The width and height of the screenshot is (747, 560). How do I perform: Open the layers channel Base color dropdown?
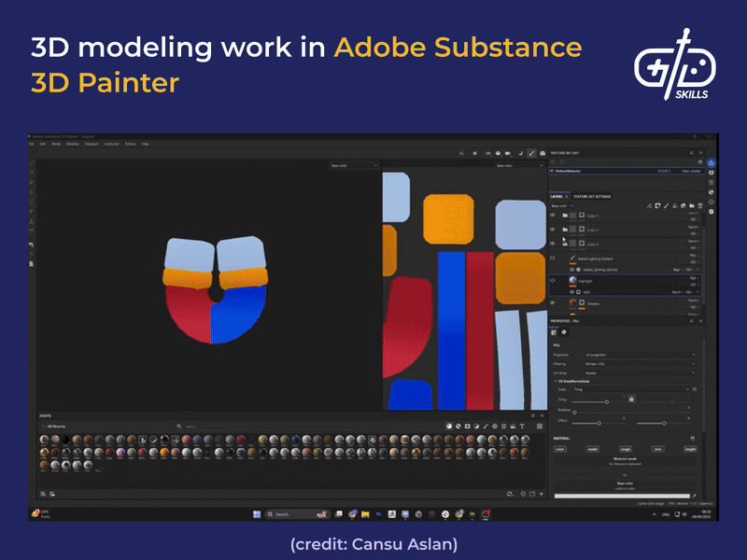[x=562, y=206]
